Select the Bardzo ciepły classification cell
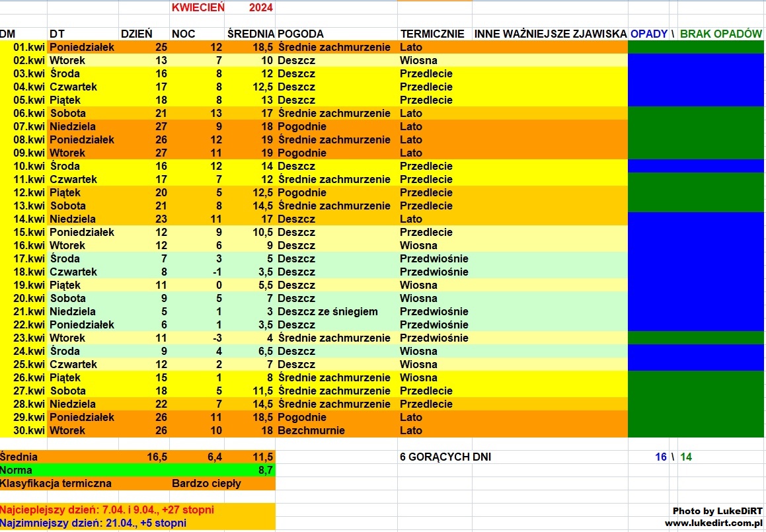The width and height of the screenshot is (766, 532). (206, 483)
